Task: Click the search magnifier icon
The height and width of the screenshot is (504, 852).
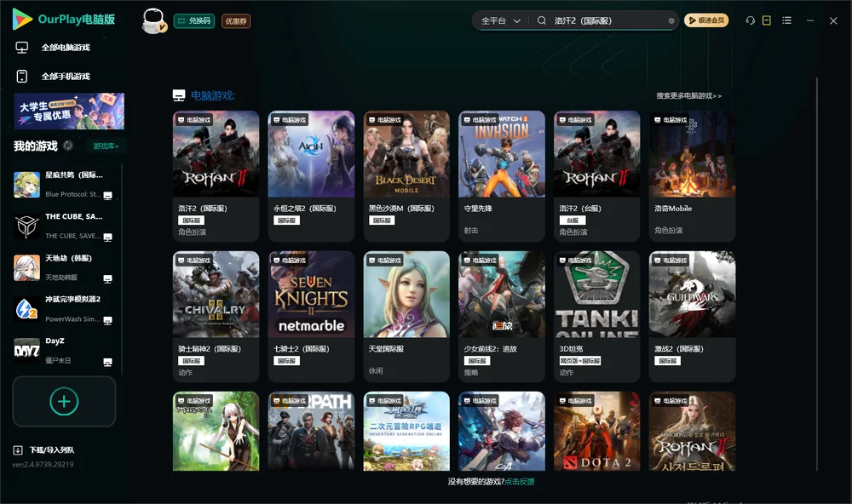Action: [x=542, y=20]
